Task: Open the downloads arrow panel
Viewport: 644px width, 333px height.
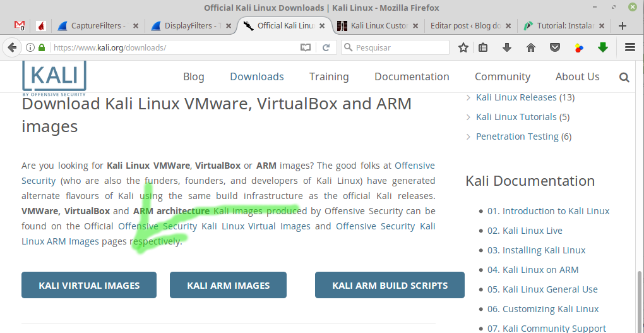Action: (507, 47)
